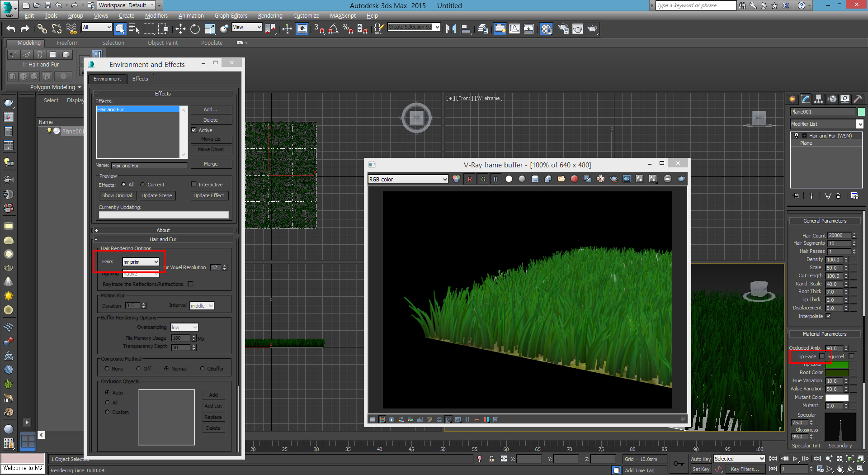Image resolution: width=868 pixels, height=475 pixels.
Task: Uncheck the Active effect checkbox
Action: tap(194, 130)
